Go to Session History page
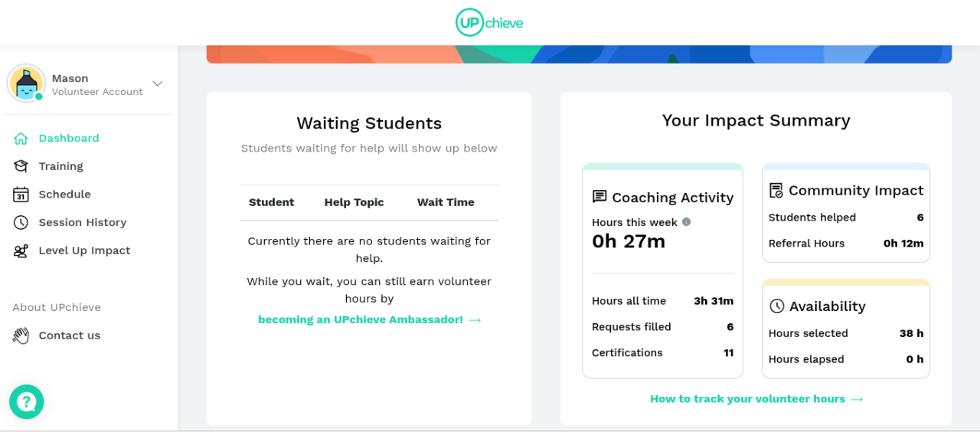Viewport: 980px width, 432px height. coord(82,222)
